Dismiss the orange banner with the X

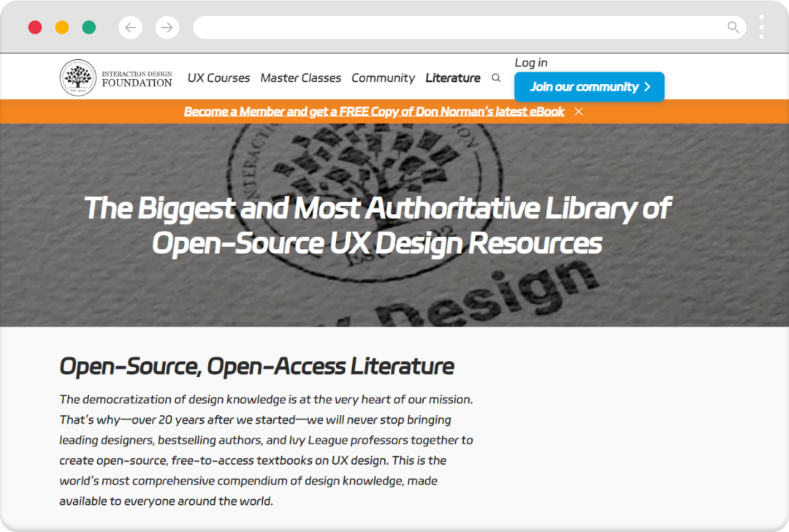pyautogui.click(x=579, y=111)
